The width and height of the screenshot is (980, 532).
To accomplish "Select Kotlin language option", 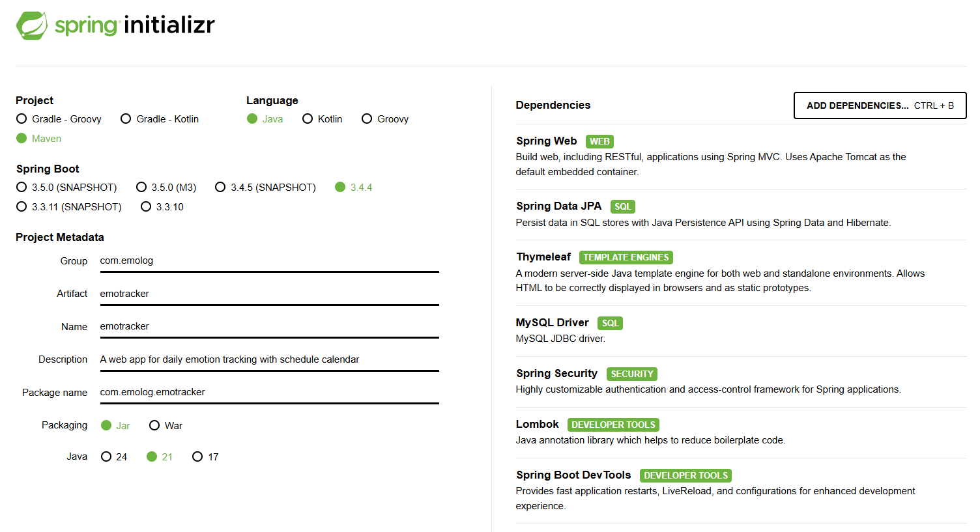I will [x=323, y=119].
